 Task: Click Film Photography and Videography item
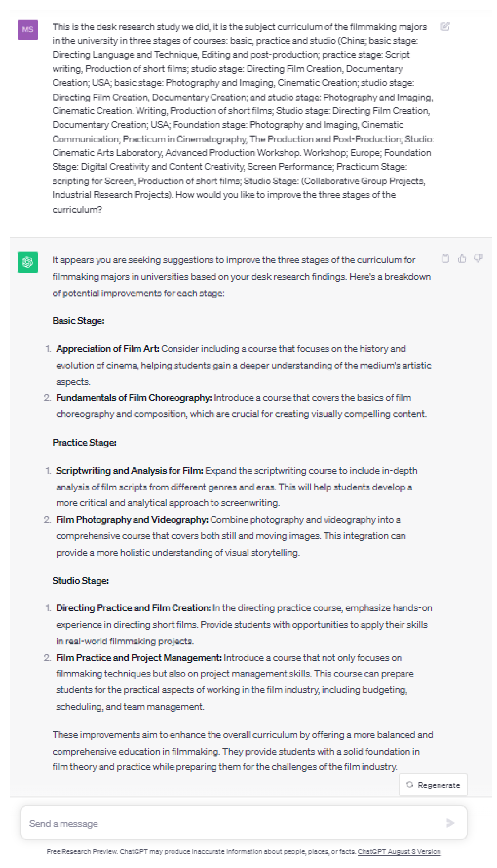[132, 519]
